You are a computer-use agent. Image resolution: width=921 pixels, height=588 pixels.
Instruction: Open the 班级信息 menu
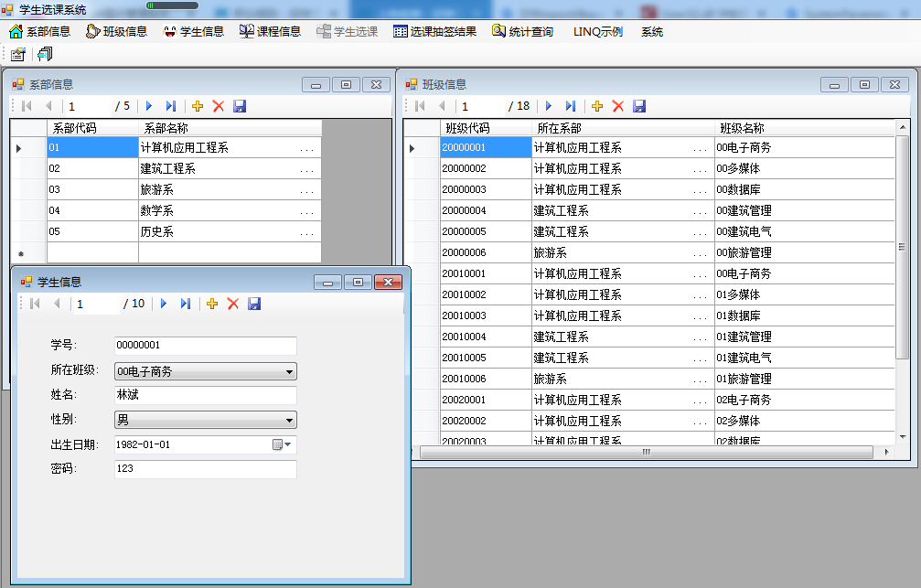pyautogui.click(x=117, y=32)
